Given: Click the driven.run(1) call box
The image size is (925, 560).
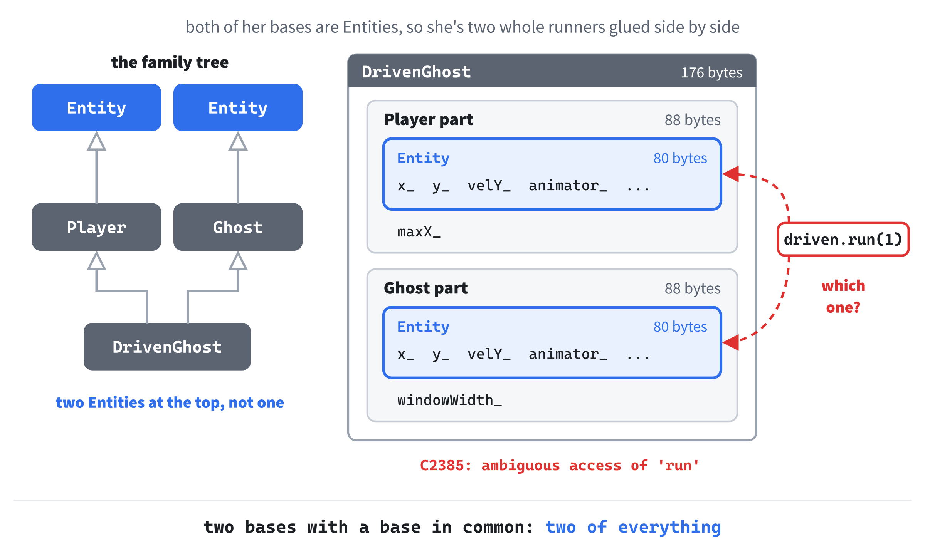Looking at the screenshot, I should click(x=843, y=239).
